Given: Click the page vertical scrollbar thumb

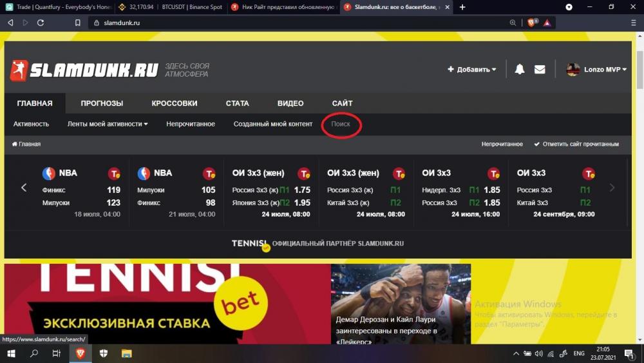Looking at the screenshot, I should [x=639, y=70].
